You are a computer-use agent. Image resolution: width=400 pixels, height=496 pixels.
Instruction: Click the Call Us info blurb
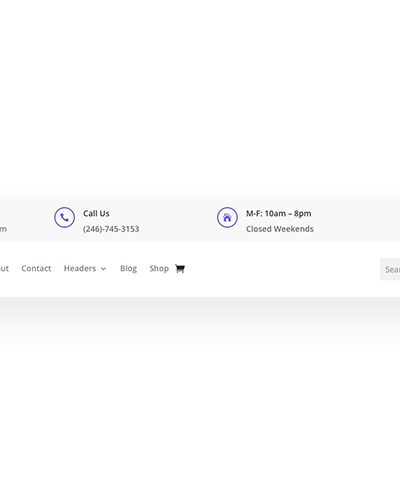click(x=97, y=218)
